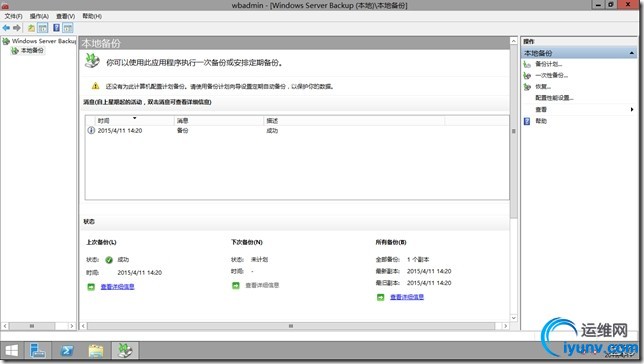
Task: Go forward with the toolbar Forward arrow
Action: click(x=16, y=28)
